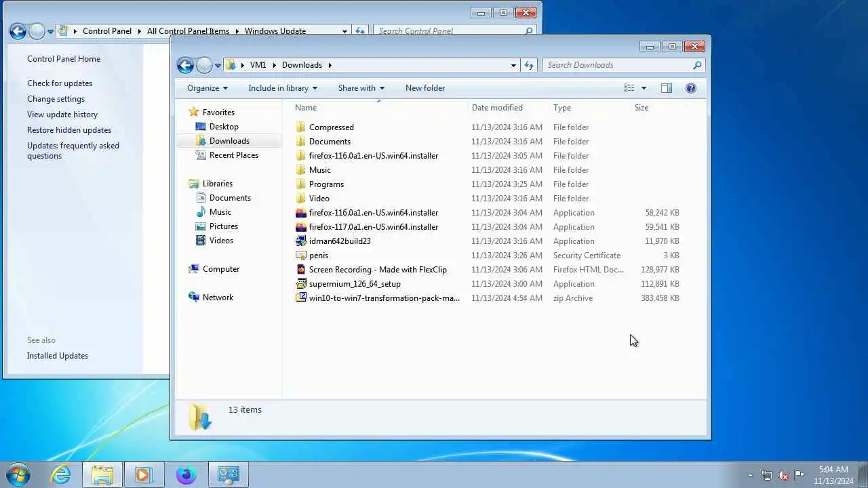Open Internet Explorer from the taskbar
868x488 pixels.
(61, 475)
